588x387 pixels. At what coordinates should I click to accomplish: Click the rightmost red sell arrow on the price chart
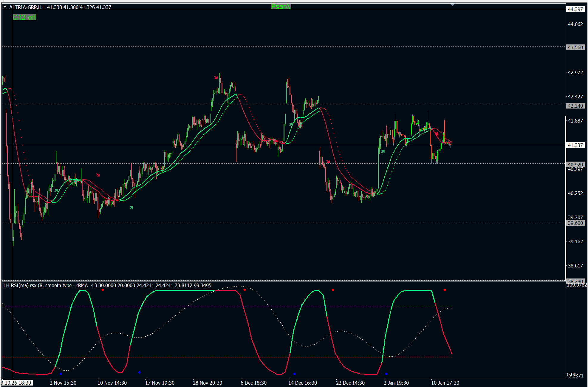click(436, 133)
